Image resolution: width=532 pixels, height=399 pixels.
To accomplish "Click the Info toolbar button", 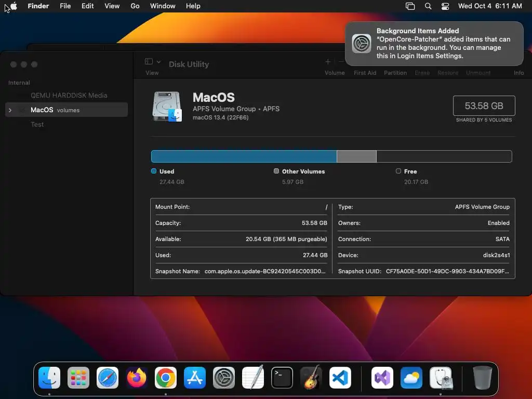I will point(518,73).
